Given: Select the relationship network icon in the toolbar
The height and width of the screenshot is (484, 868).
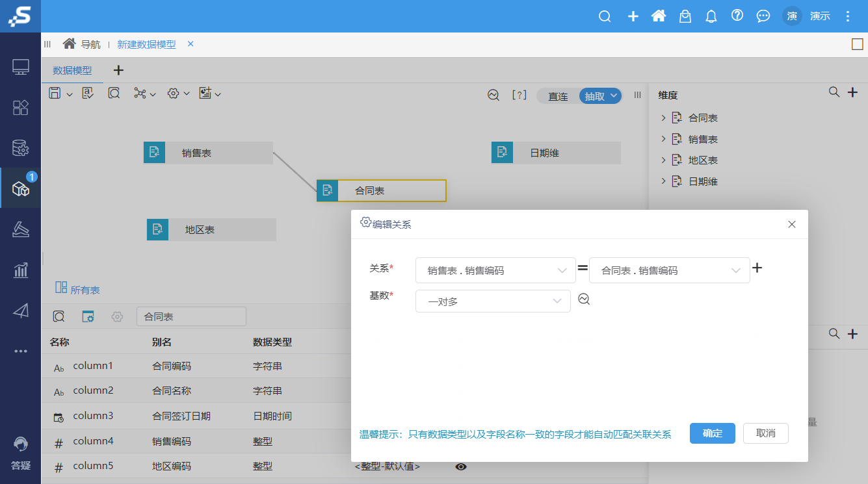Looking at the screenshot, I should click(140, 93).
